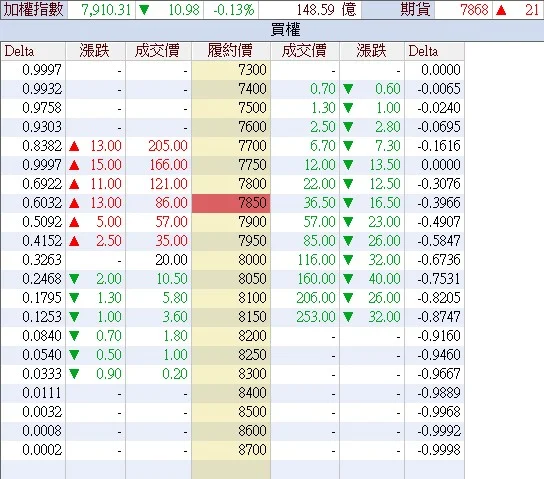Screen dimensions: 544x479
Task: Click call trade price 10.50
Action: coord(172,279)
